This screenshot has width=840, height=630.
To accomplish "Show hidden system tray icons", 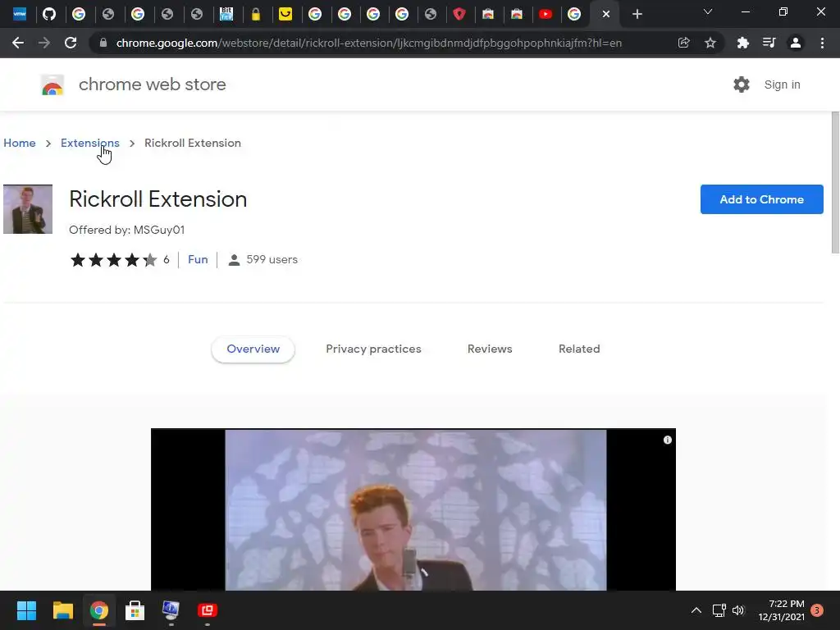I will point(696,610).
